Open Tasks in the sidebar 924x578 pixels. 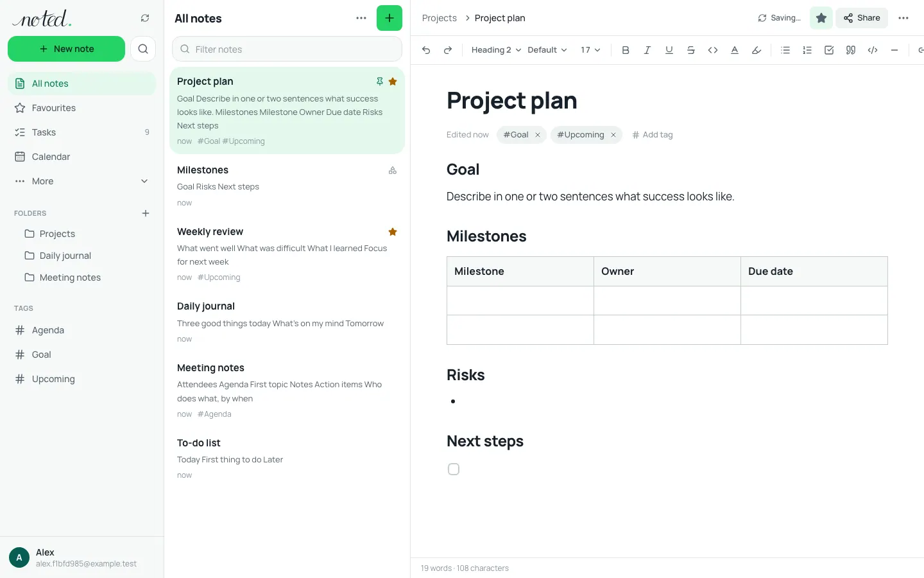click(x=81, y=132)
